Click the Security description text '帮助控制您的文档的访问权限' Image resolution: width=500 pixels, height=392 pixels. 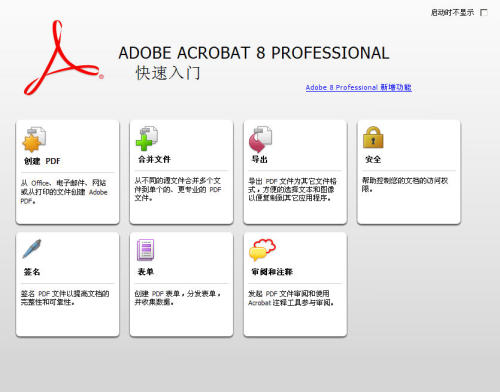(x=405, y=185)
